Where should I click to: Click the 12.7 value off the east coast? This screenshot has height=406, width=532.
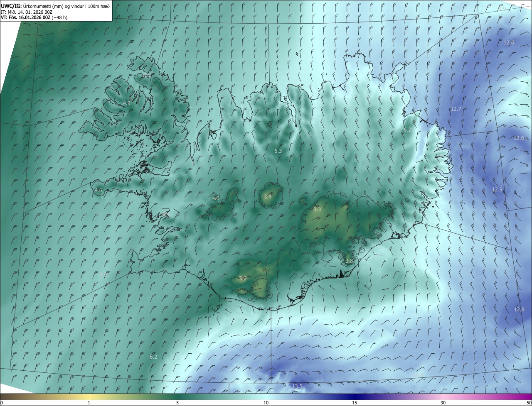pyautogui.click(x=456, y=109)
